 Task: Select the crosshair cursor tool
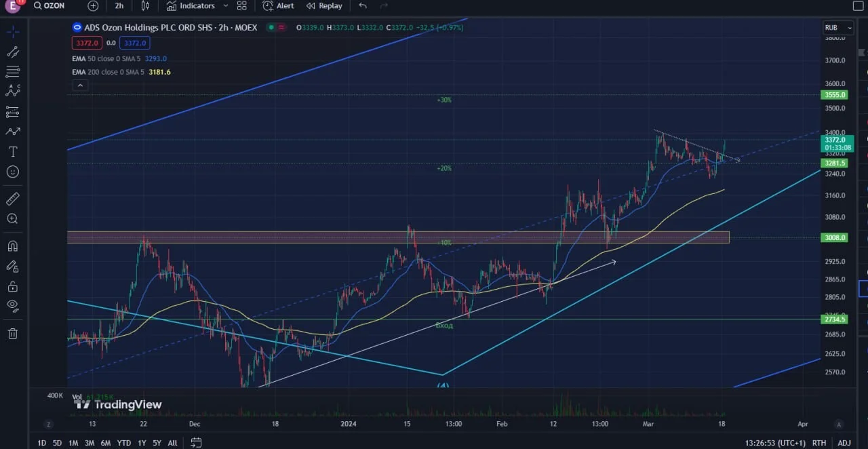click(x=13, y=31)
